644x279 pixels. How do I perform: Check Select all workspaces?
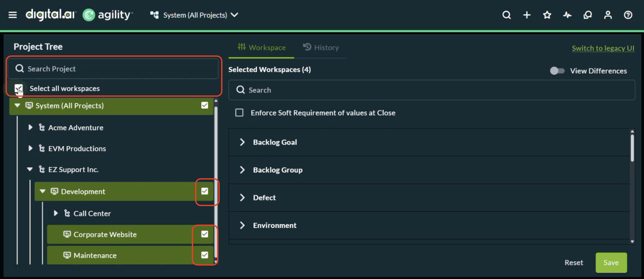tap(19, 88)
